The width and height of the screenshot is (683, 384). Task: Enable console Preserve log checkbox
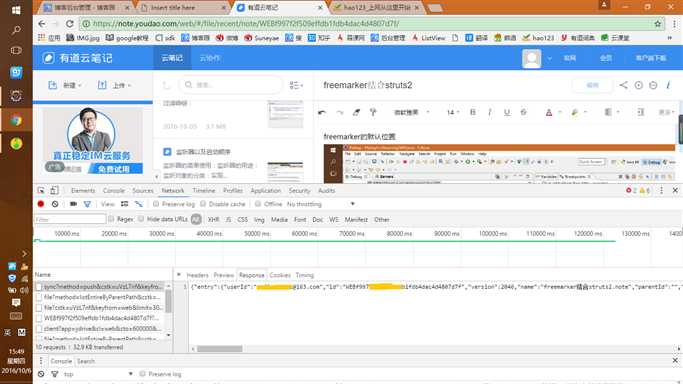pyautogui.click(x=142, y=374)
